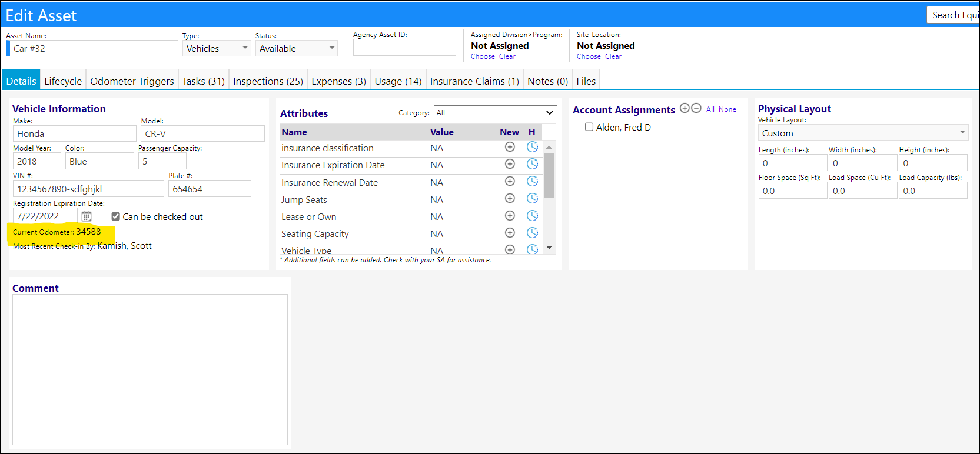This screenshot has height=454, width=980.
Task: Click into the Asset Name field
Action: coord(94,48)
